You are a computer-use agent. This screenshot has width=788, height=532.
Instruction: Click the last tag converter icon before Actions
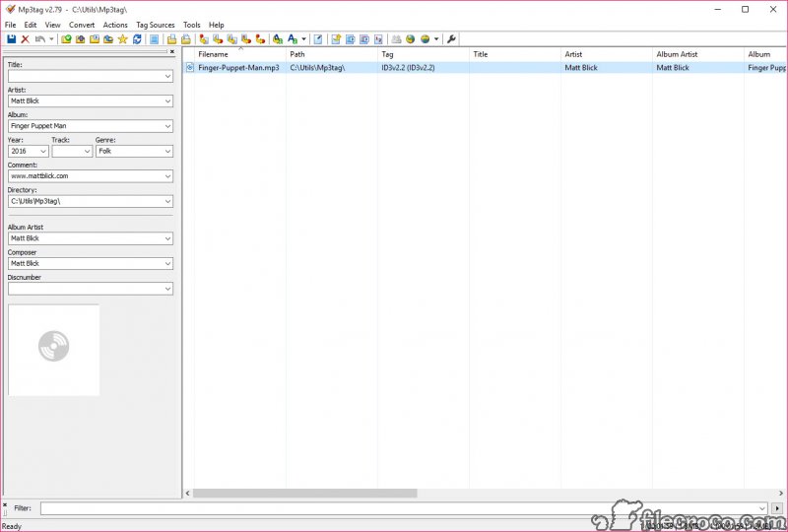(x=260, y=38)
